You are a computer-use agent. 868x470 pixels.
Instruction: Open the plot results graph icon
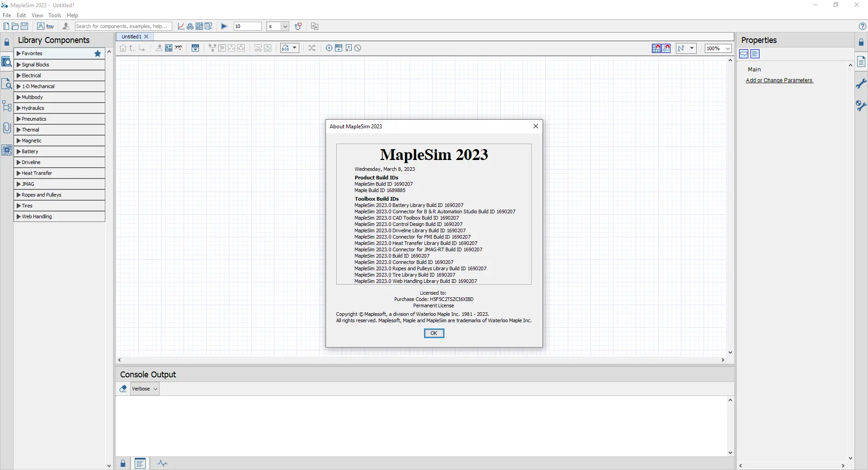tap(181, 26)
